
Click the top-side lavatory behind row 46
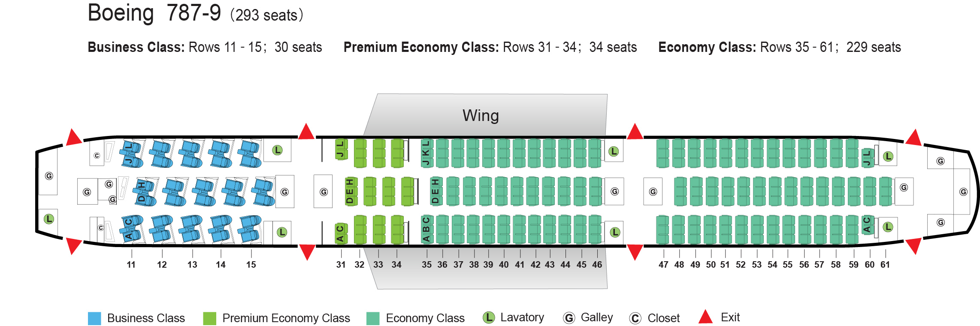614,151
